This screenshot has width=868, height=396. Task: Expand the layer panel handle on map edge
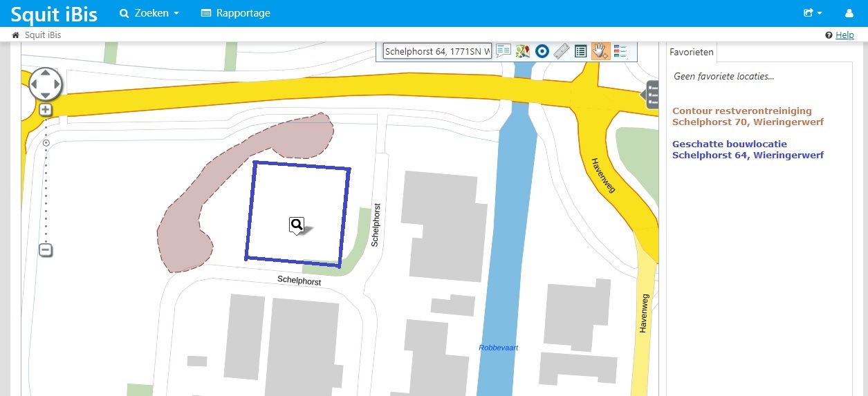pos(652,95)
